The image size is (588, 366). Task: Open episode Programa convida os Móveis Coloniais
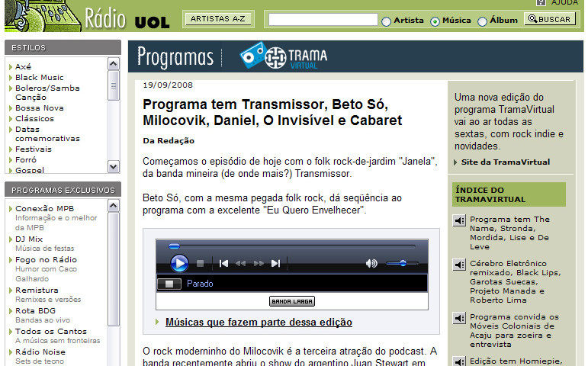[514, 330]
